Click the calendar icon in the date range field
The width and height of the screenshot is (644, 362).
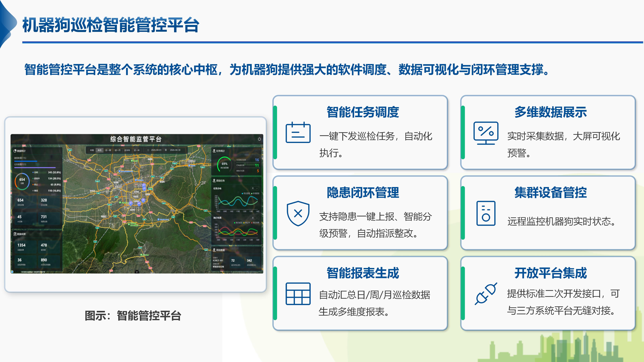[x=148, y=150]
